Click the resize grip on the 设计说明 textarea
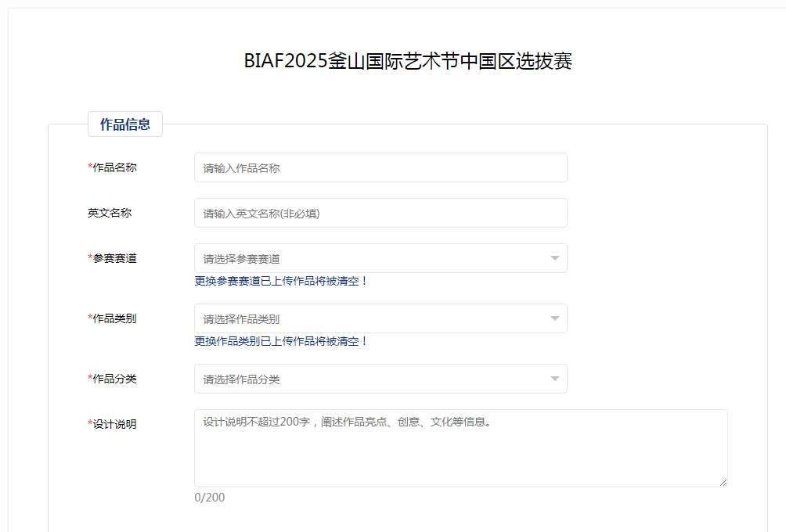 click(x=723, y=482)
